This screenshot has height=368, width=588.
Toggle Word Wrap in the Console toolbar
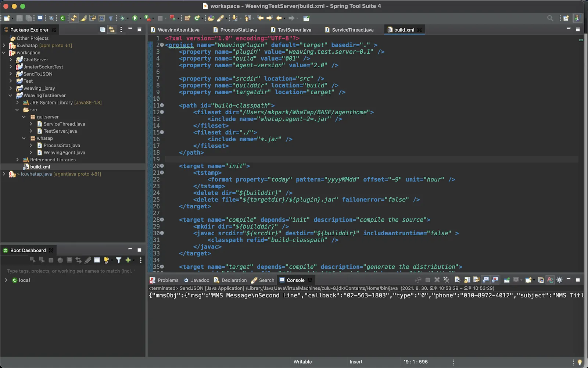click(477, 280)
